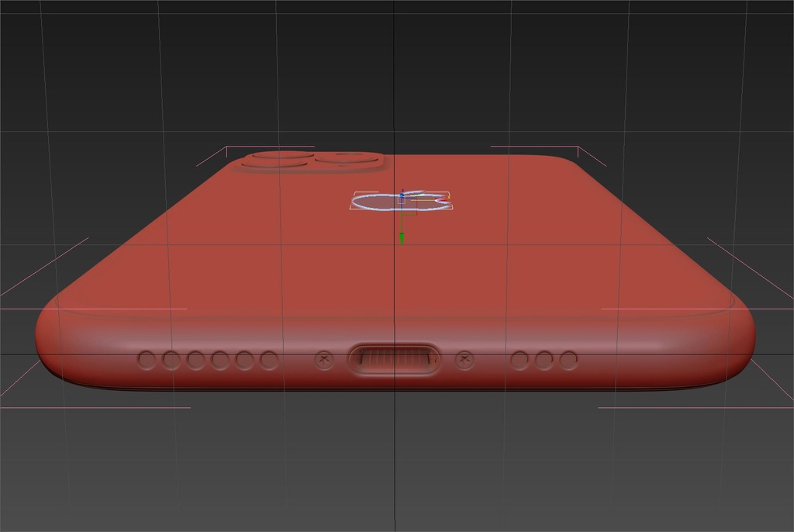Click the green Y-axis arrow of the gizmo
Image resolution: width=794 pixels, height=532 pixels.
402,239
